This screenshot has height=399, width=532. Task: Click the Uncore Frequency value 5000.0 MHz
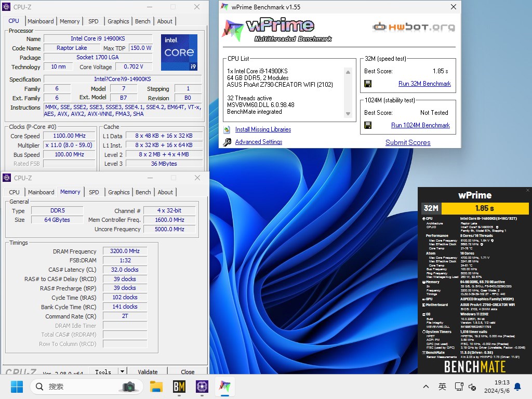click(x=170, y=229)
